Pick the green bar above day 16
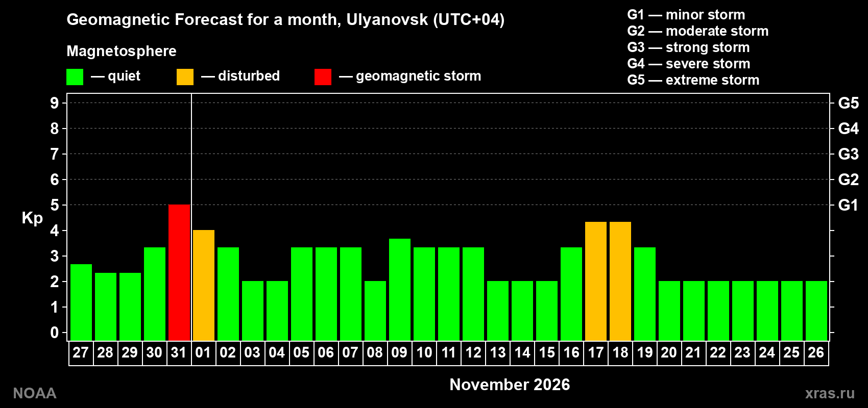Viewport: 868px width, 408px height. [x=571, y=294]
